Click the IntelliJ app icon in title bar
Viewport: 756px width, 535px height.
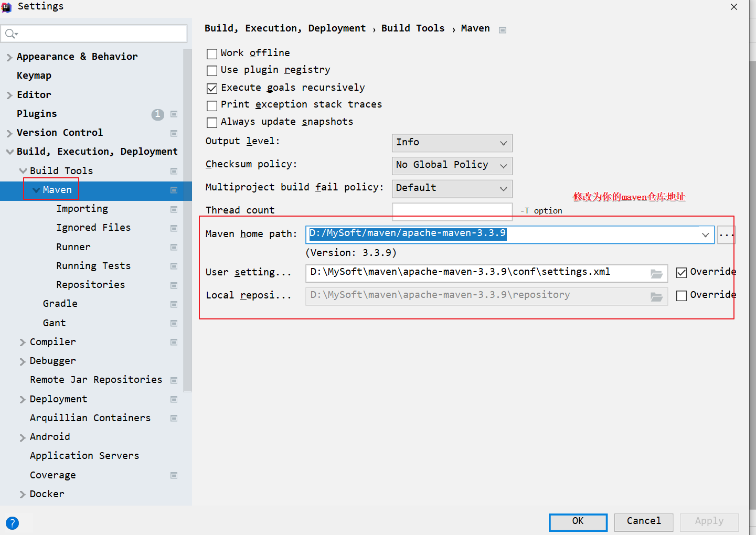tap(7, 7)
